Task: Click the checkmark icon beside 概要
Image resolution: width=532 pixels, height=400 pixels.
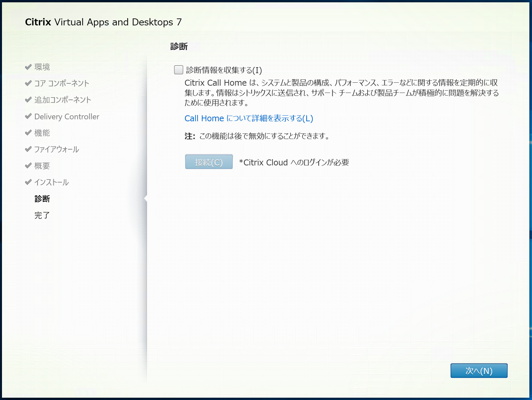Action: pos(28,165)
